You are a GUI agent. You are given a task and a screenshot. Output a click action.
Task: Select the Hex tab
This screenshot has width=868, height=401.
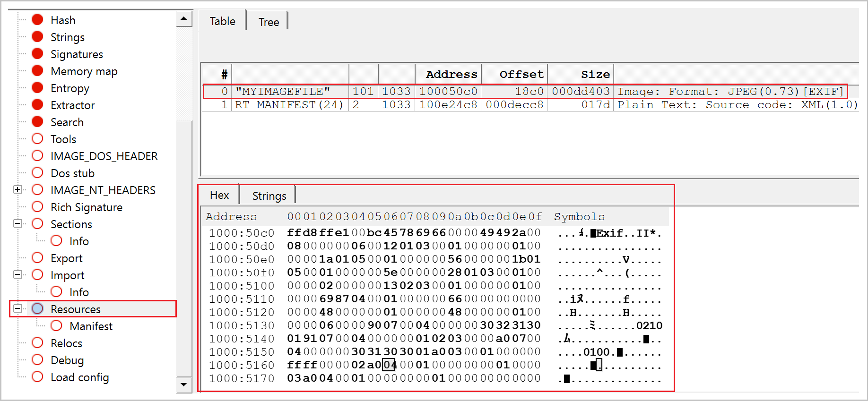pyautogui.click(x=219, y=195)
